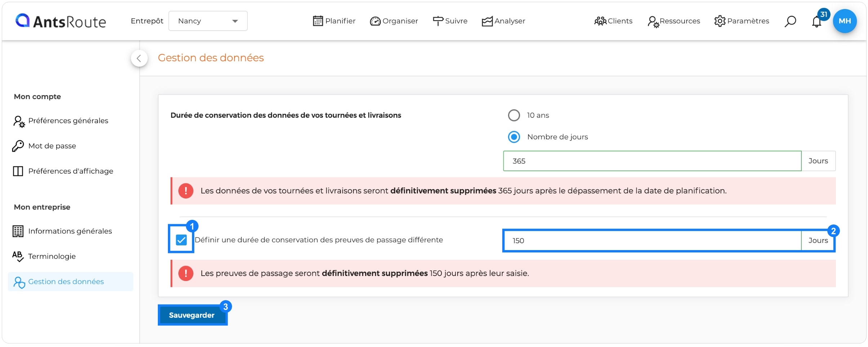868x347 pixels.
Task: Select Gestion des données in sidebar
Action: coord(71,282)
